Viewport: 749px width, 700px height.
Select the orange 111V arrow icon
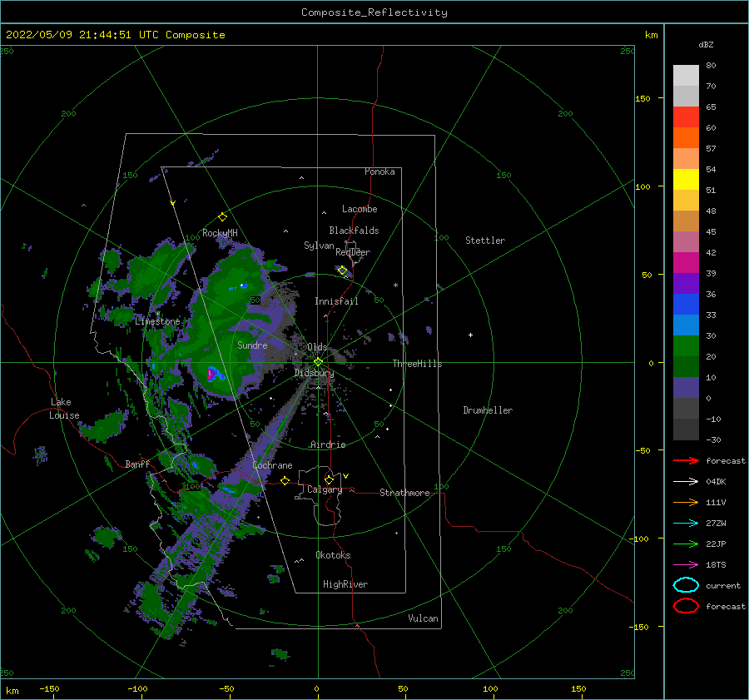[686, 502]
